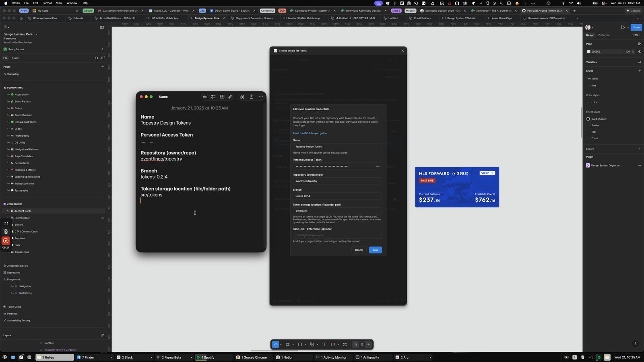Open Notes text format Aa icon
The image size is (644, 362).
point(205,97)
